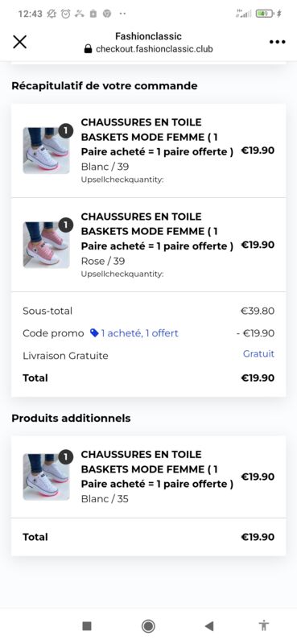Open the Blanc / 39 shoe thumbnail
This screenshot has height=644, width=297.
[x=46, y=151]
